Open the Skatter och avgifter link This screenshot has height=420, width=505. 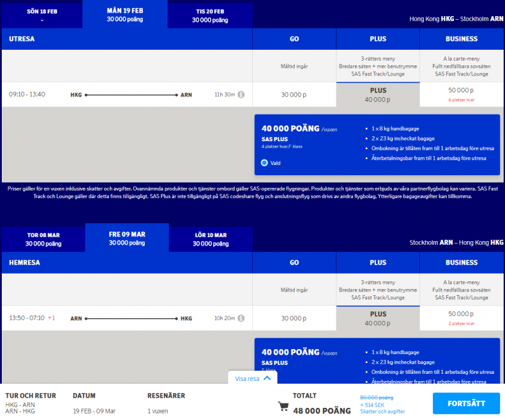(383, 412)
